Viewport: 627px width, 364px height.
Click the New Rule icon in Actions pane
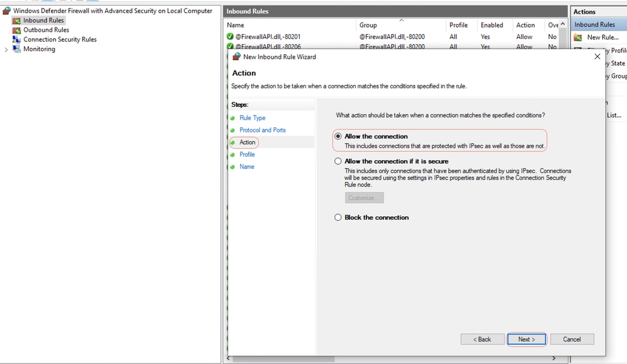[578, 38]
